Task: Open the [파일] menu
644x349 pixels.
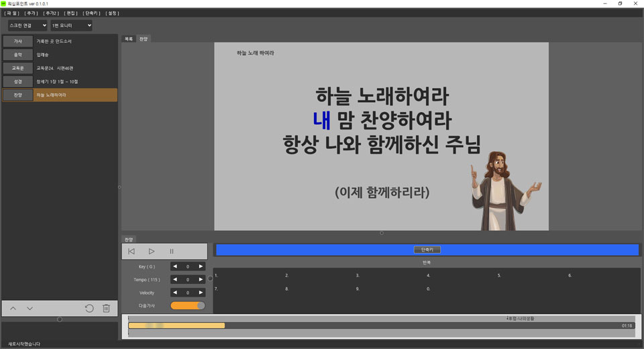Action: click(x=12, y=13)
